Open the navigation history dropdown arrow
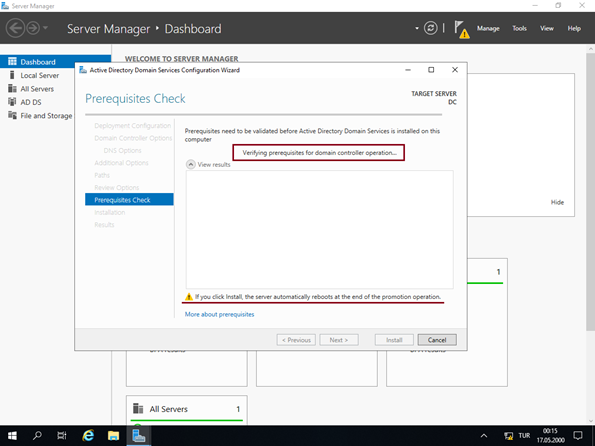 click(46, 28)
